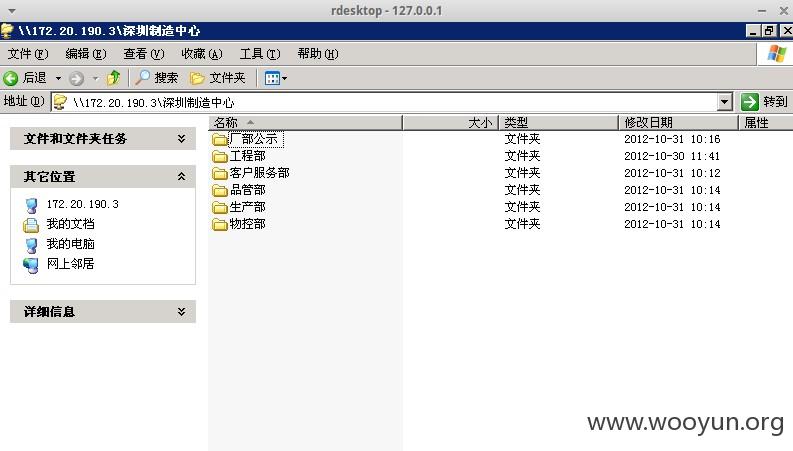Click the 我的文档 folder icon
Screen dimensions: 793x451
(x=31, y=224)
